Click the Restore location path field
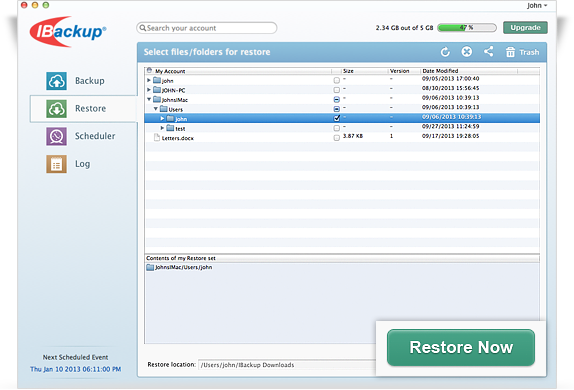 [x=287, y=365]
